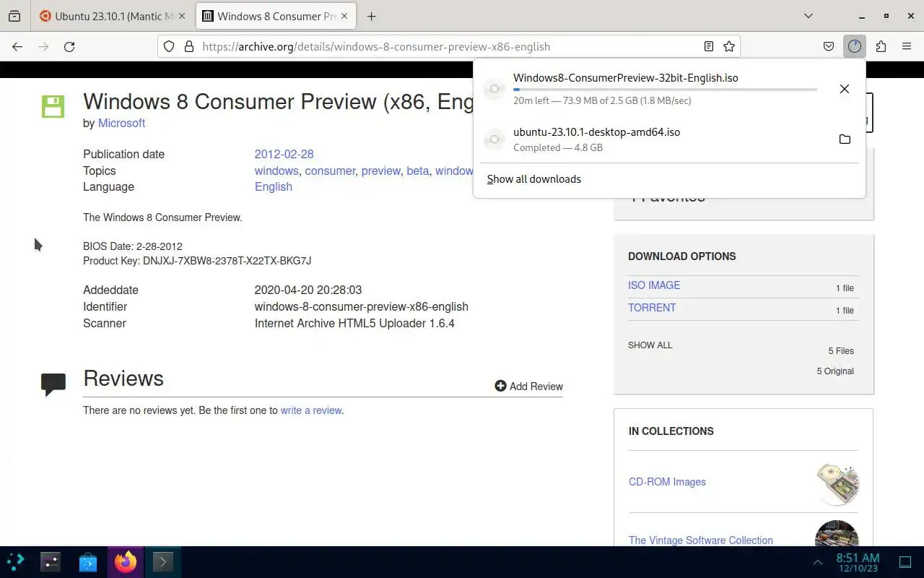Open the windows topic link
This screenshot has height=578, width=924.
tap(276, 171)
